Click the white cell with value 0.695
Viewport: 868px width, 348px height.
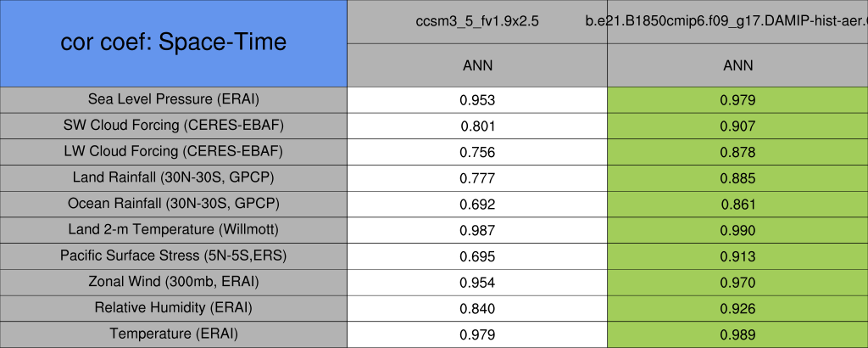click(477, 256)
